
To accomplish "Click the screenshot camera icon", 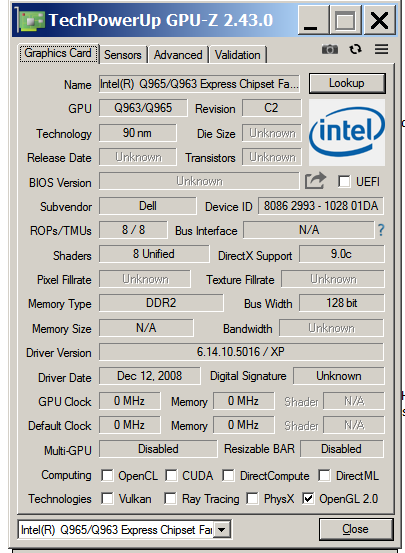I will coord(330,49).
